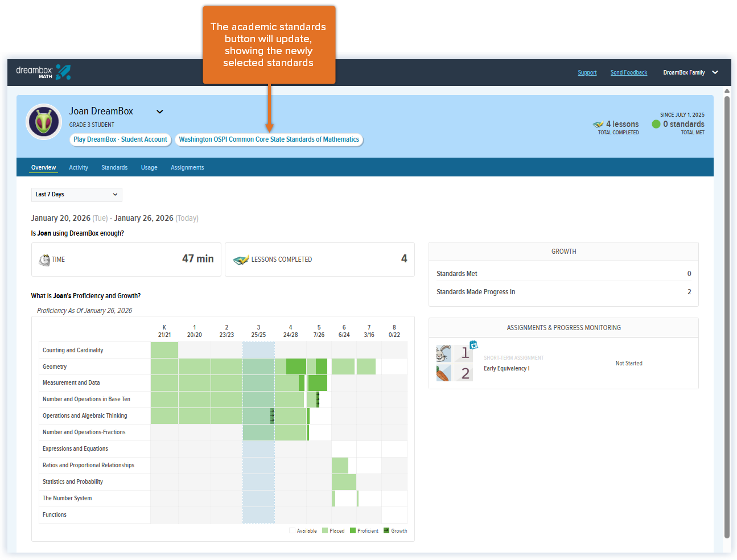The width and height of the screenshot is (737, 560).
Task: Click the Washington OSPI Common Core standards button
Action: 269,139
